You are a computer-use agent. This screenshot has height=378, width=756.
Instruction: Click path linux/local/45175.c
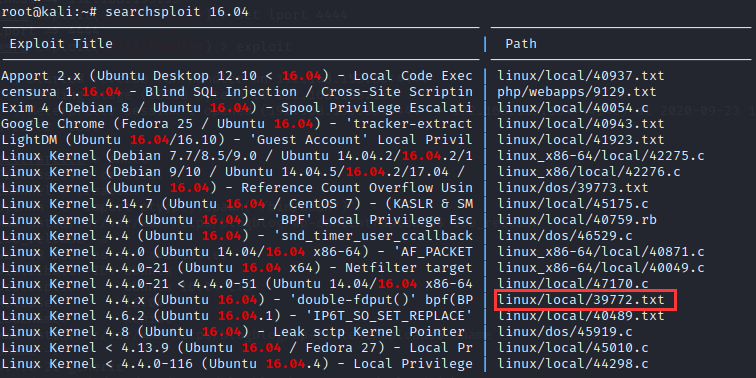click(x=573, y=203)
